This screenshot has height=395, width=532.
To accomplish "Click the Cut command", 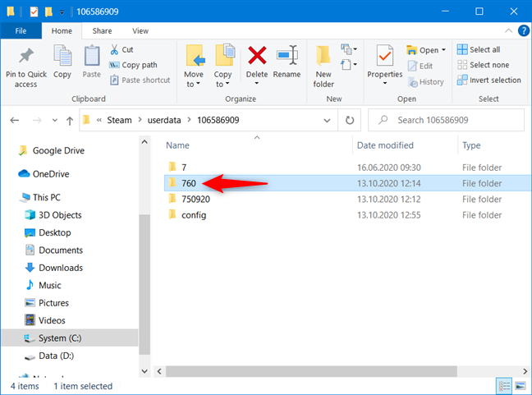I will click(121, 49).
